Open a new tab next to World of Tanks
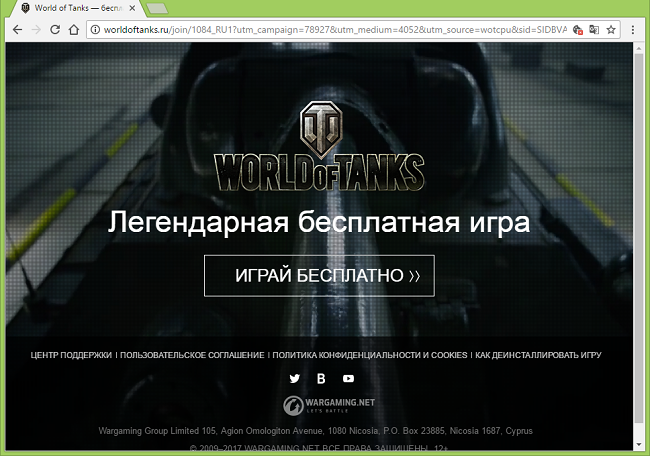The width and height of the screenshot is (650, 456). click(157, 8)
